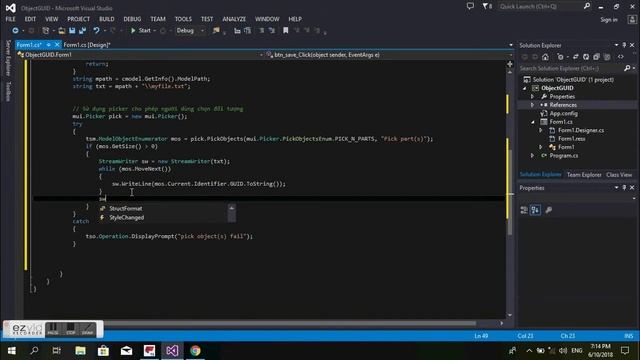
Task: Switch to the Class View tab
Action: coord(619,175)
